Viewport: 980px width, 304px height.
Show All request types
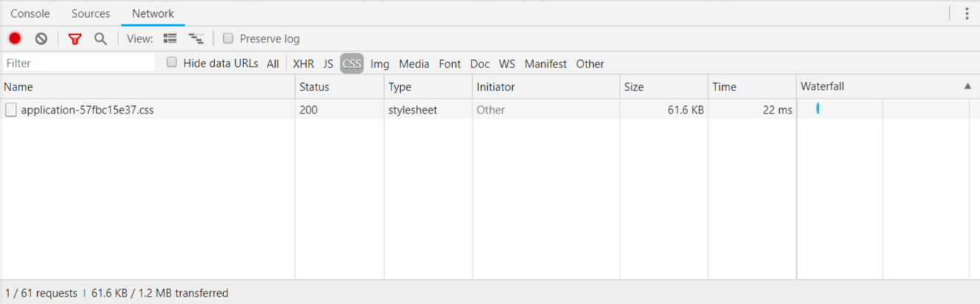[273, 64]
